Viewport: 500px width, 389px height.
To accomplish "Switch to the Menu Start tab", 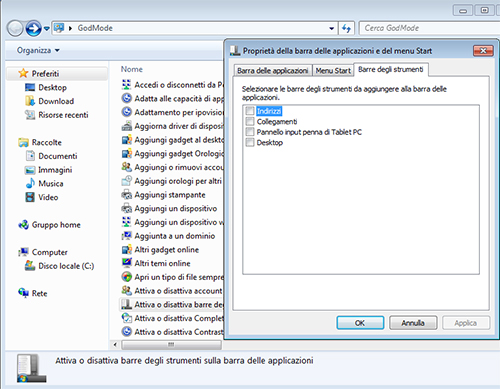I will tap(333, 71).
